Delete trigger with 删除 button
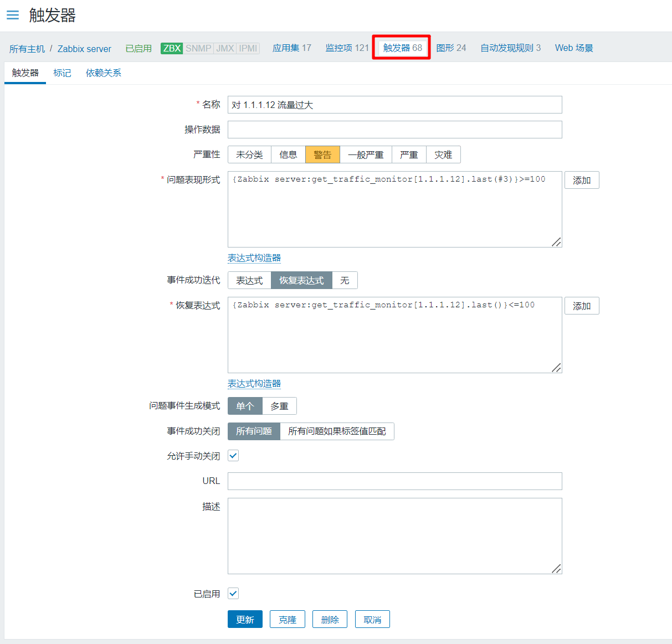The image size is (672, 644). pos(330,620)
